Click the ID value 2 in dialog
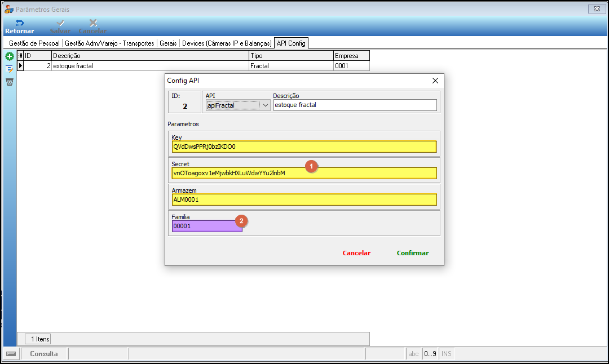Viewport: 609px width, 364px height. pyautogui.click(x=185, y=106)
